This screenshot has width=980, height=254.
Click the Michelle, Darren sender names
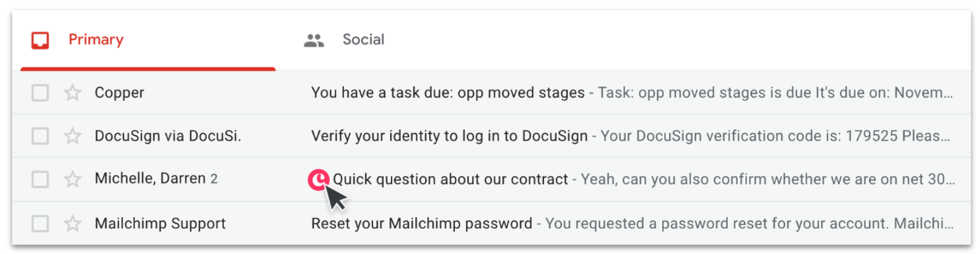pyautogui.click(x=150, y=179)
